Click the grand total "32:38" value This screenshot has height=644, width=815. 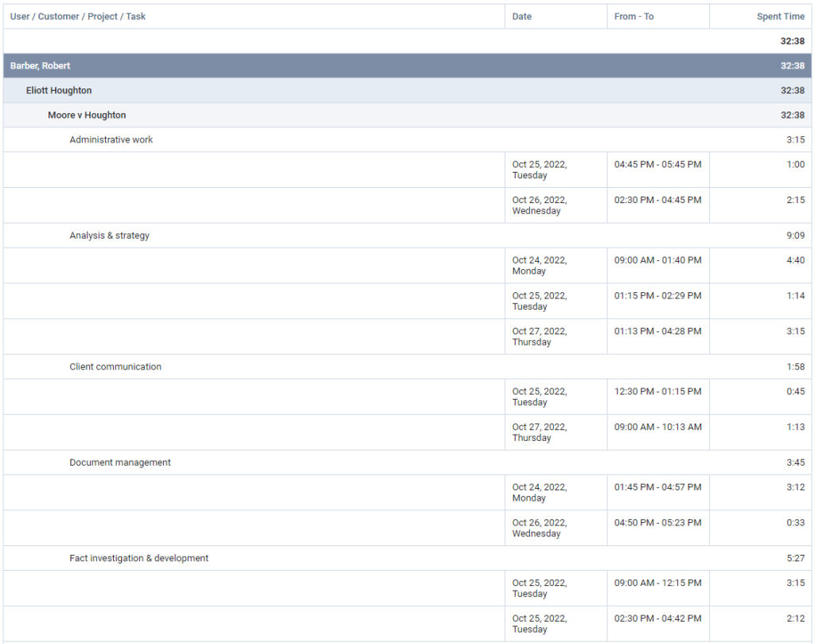pyautogui.click(x=793, y=41)
